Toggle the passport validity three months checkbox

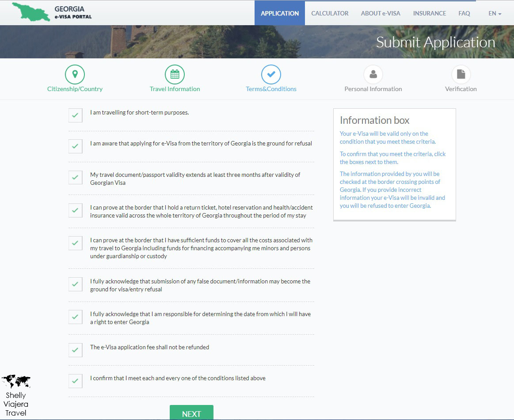tap(76, 177)
